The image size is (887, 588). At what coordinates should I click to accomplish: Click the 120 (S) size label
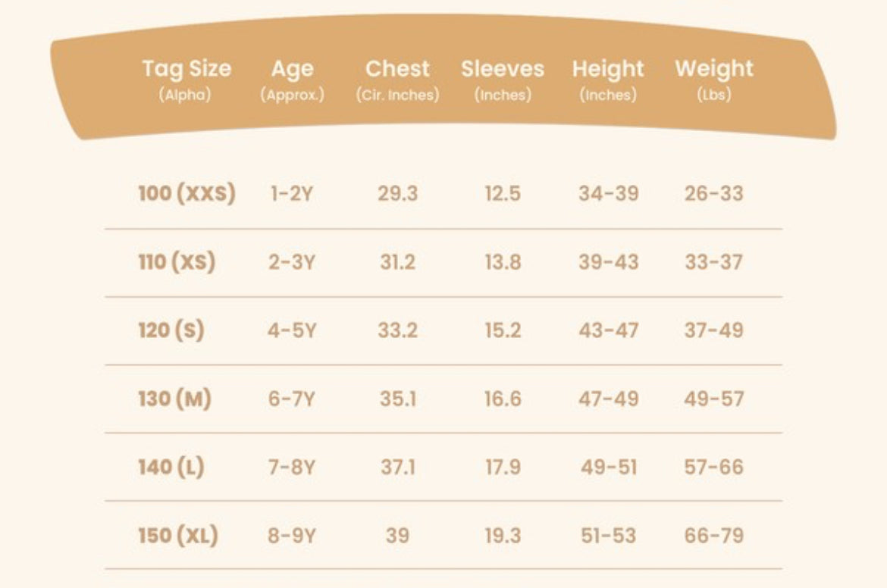[171, 330]
